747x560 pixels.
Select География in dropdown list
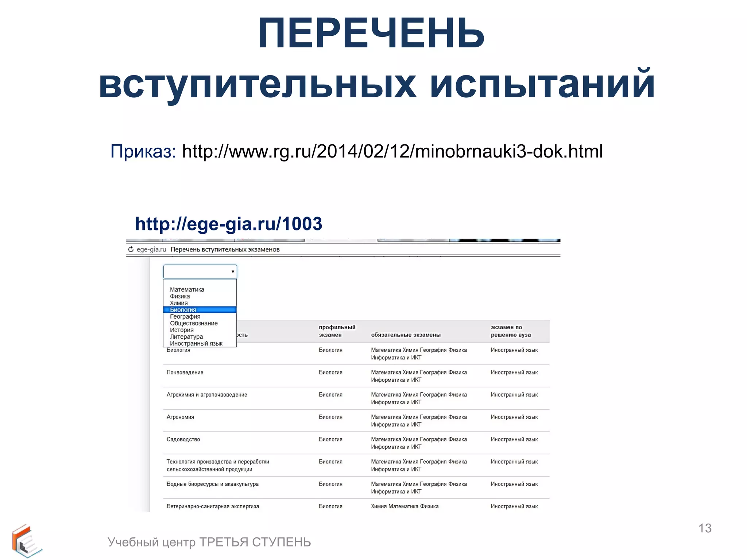coord(185,316)
